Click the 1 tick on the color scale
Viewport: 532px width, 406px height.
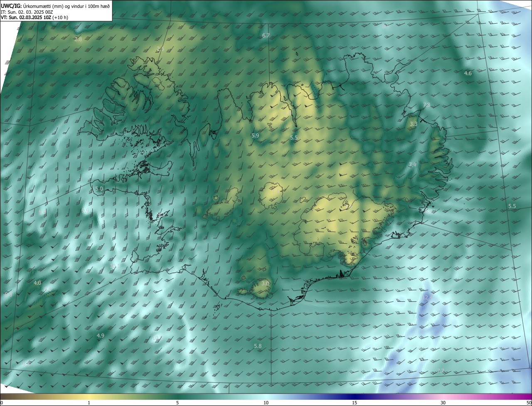[89, 403]
